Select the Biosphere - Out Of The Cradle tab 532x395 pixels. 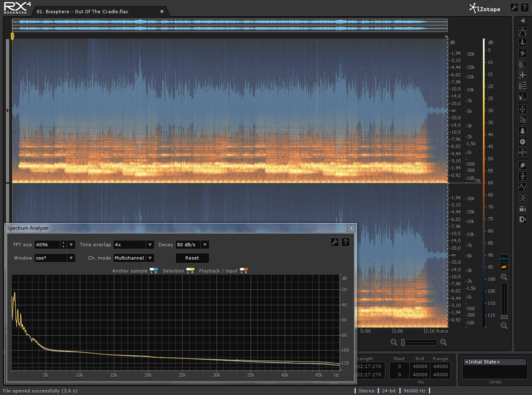coord(82,11)
